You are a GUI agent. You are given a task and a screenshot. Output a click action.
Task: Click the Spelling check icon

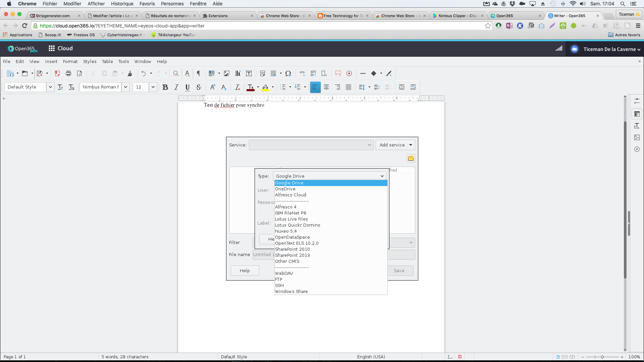(187, 73)
